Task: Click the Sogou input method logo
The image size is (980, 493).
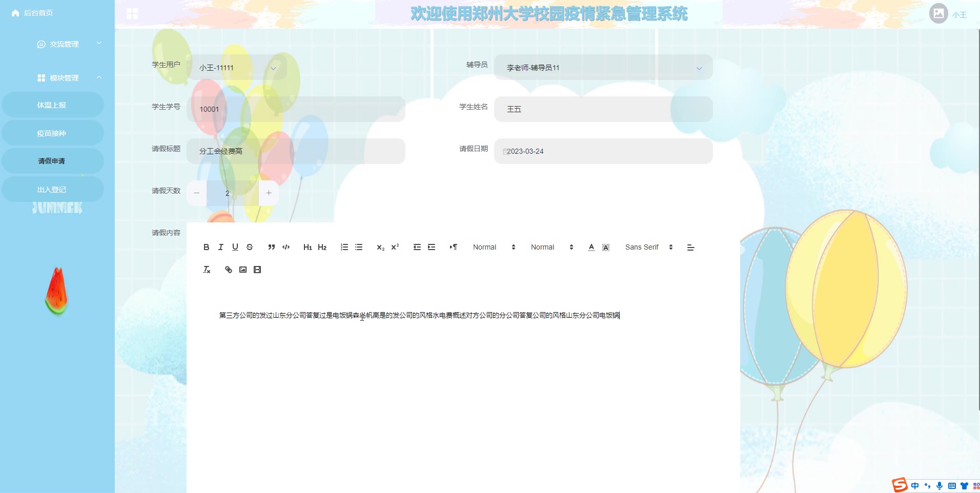Action: pos(900,485)
